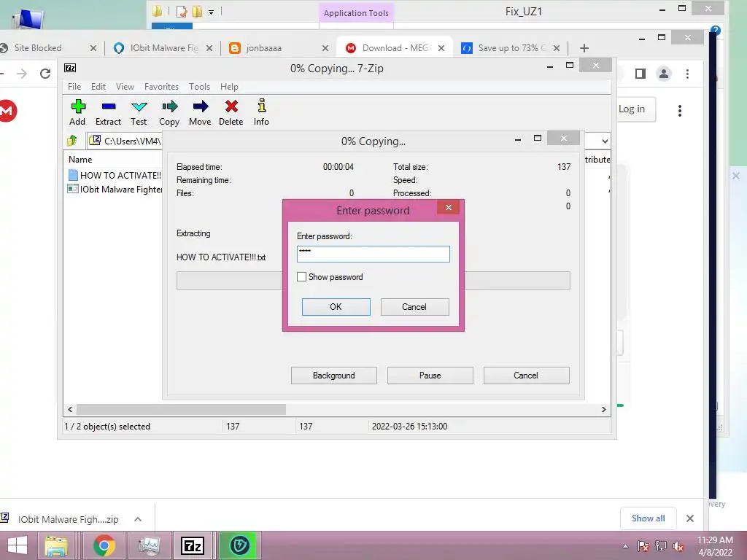Click the red Delete icon
The image size is (747, 560).
click(x=231, y=106)
